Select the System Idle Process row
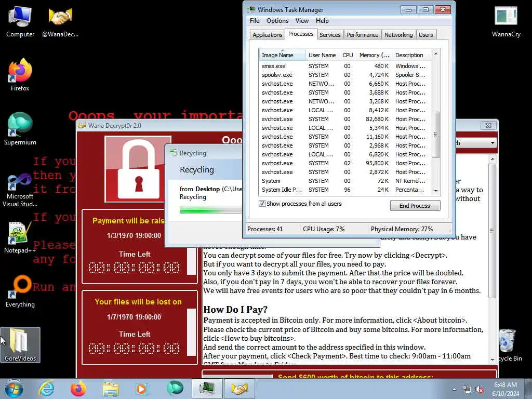The height and width of the screenshot is (399, 532). click(344, 190)
